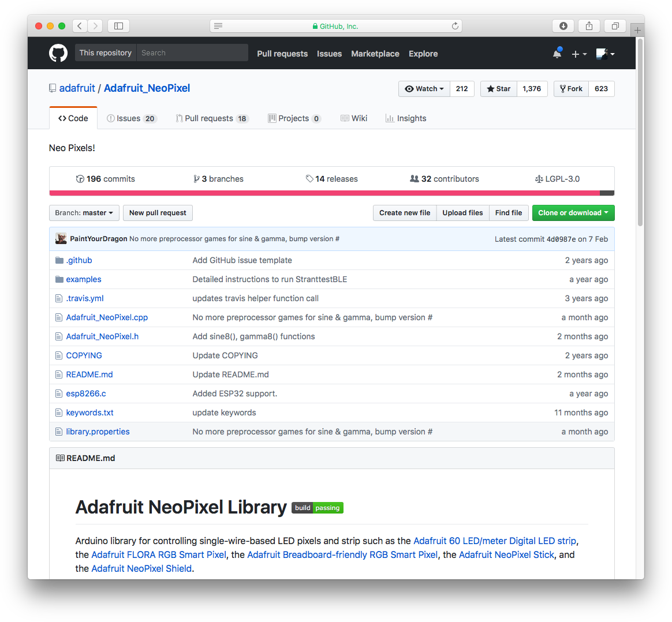Open the Safari tab overview icon

point(615,26)
